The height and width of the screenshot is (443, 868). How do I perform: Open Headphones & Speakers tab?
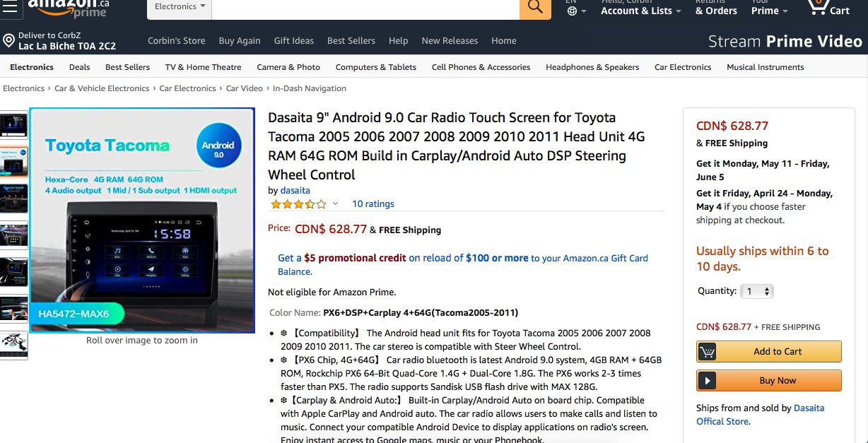(592, 67)
